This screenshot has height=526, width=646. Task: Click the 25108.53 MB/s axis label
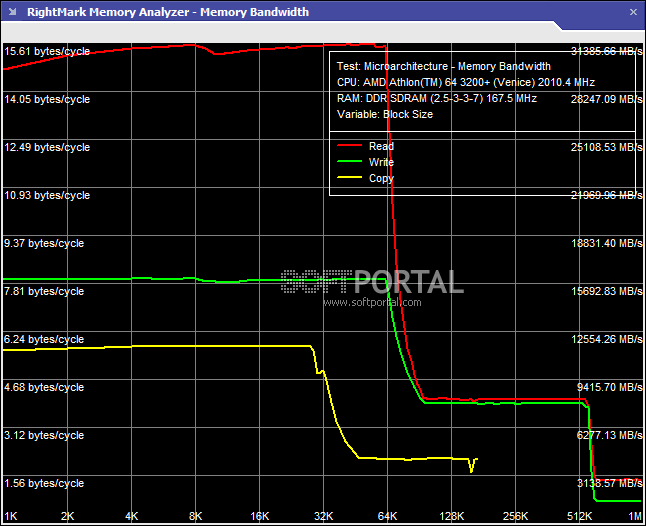pos(606,147)
